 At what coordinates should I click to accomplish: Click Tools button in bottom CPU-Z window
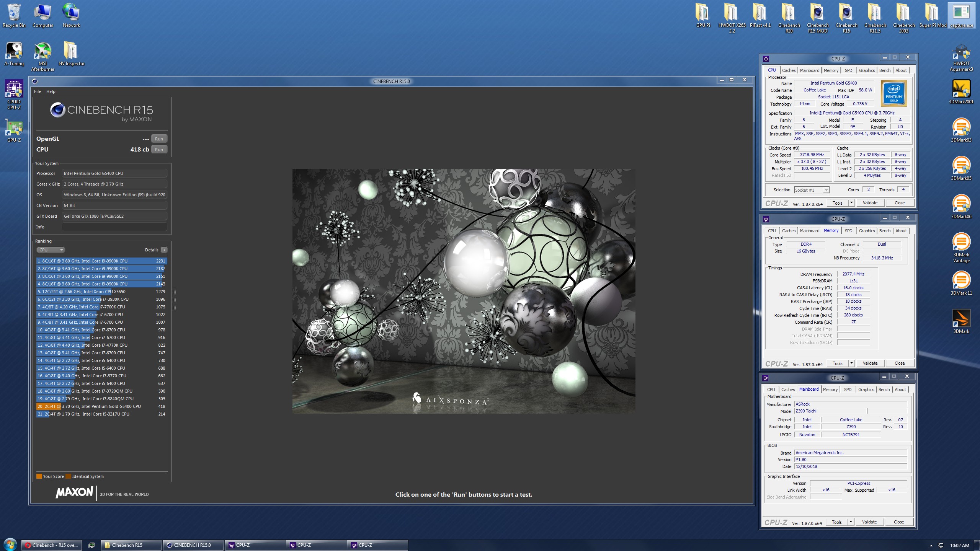pos(836,522)
